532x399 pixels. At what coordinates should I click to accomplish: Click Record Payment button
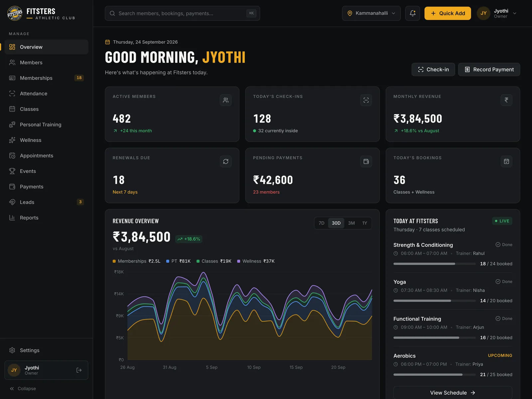point(489,69)
